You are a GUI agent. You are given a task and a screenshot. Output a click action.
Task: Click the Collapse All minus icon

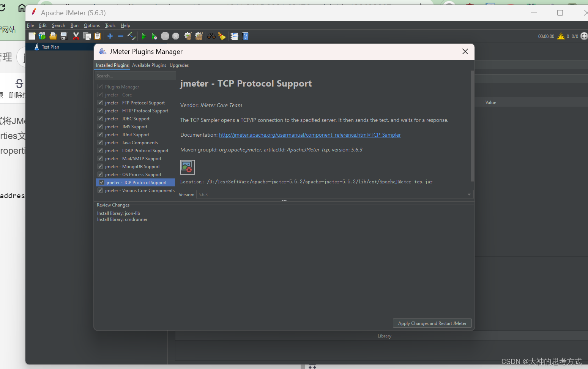(121, 36)
